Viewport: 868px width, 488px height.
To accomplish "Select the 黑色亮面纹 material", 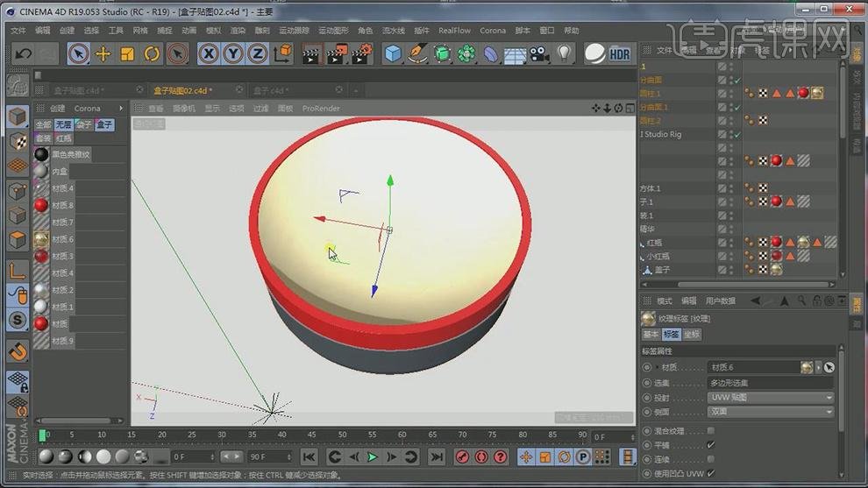I will click(x=41, y=154).
